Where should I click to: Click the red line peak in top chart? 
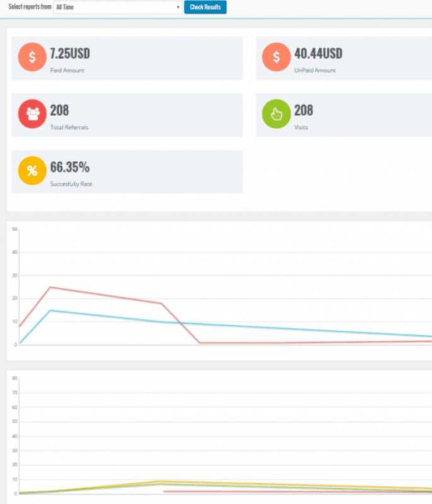[50, 287]
